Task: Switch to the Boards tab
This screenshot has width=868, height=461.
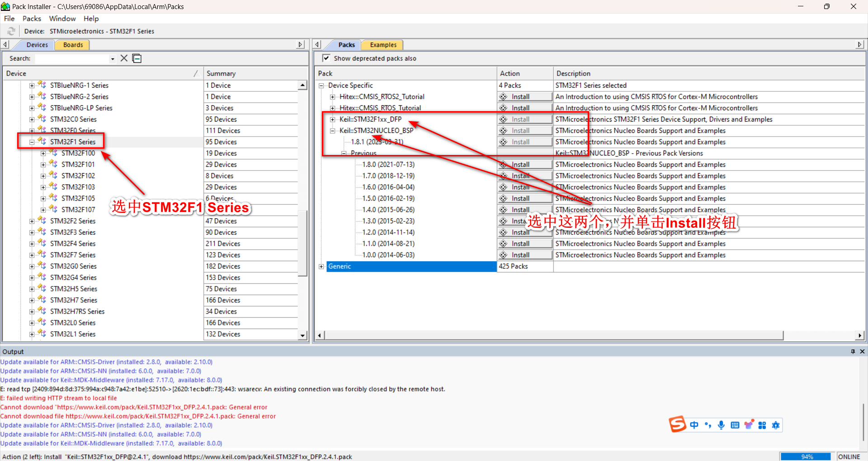Action: [x=73, y=45]
